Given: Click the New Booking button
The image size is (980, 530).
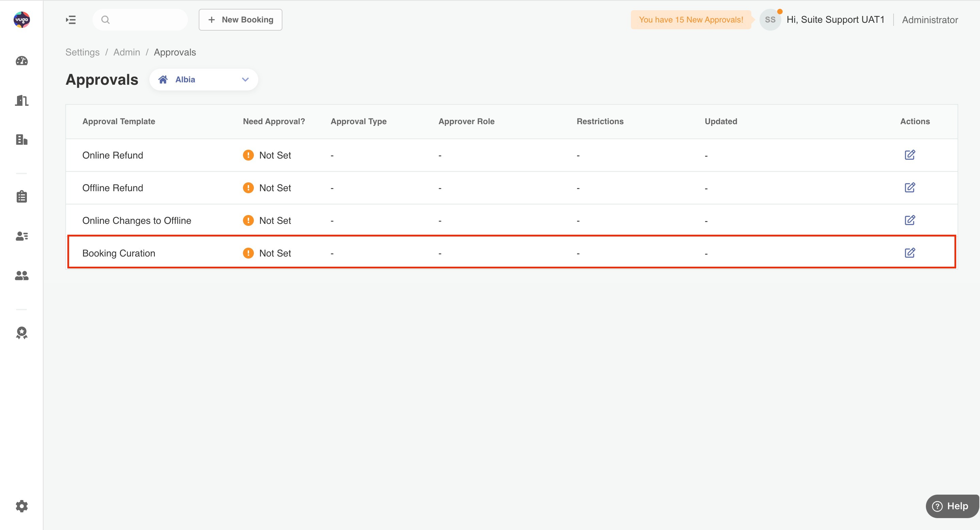Looking at the screenshot, I should coord(241,20).
